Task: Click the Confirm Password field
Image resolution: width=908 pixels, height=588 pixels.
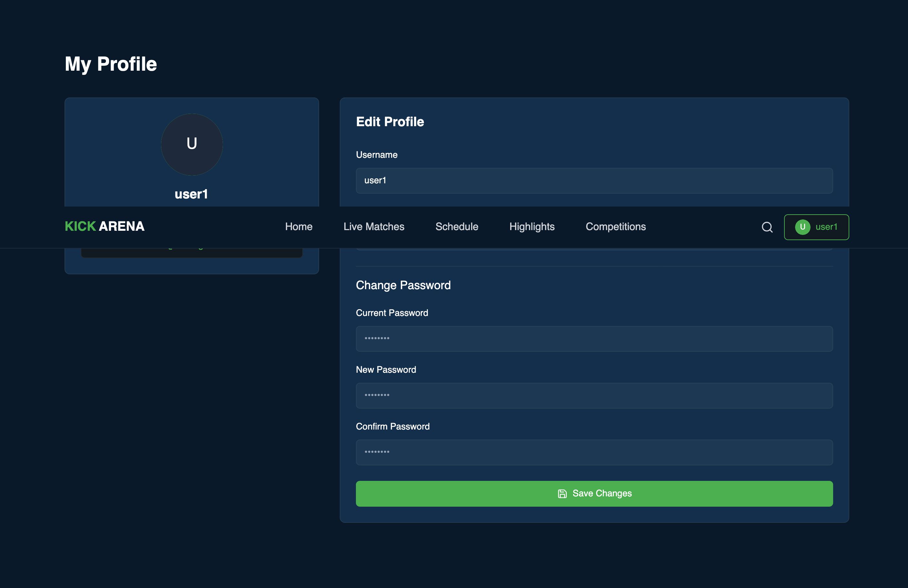Action: tap(594, 452)
